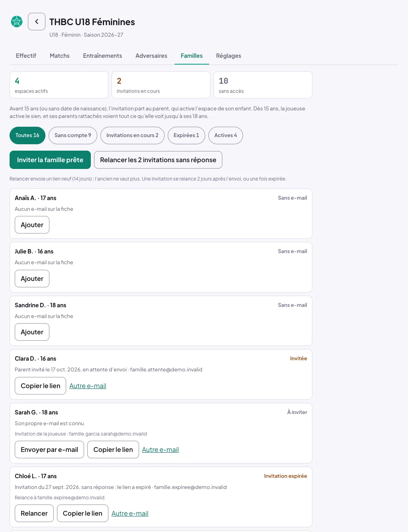Click the name Sandrine D. · 18 ans
Viewport: 408px width, 532px height.
pos(41,305)
